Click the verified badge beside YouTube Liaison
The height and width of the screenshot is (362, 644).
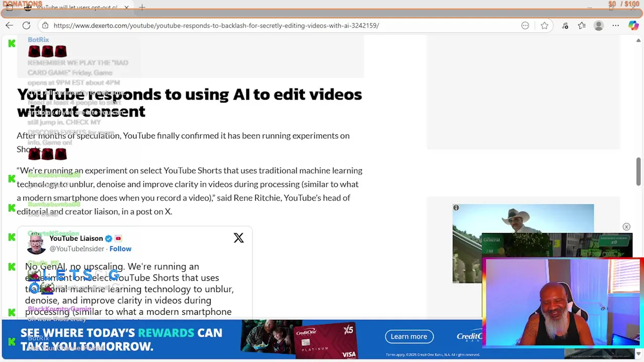click(108, 238)
